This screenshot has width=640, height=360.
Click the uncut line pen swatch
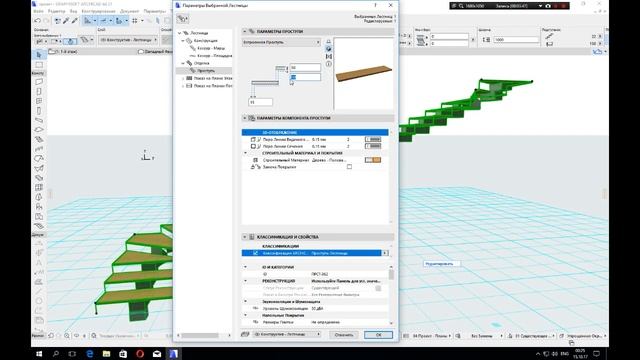point(373,139)
